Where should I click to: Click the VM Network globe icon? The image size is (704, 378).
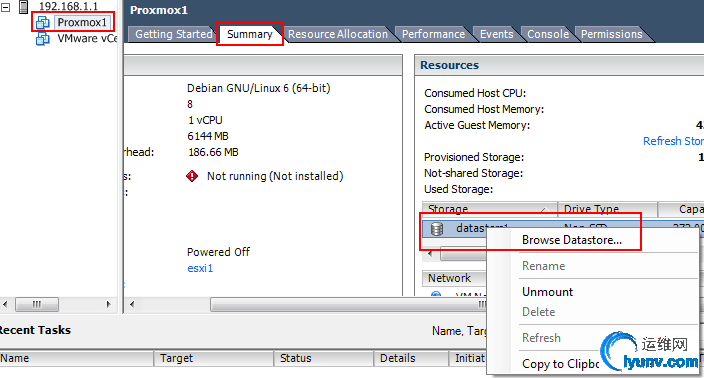coord(436,294)
